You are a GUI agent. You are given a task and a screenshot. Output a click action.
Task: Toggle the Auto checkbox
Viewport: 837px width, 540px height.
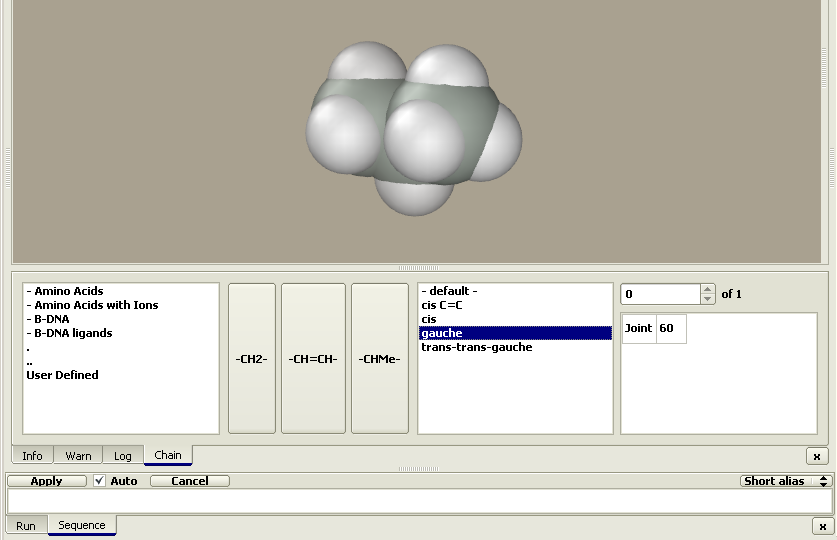(99, 481)
